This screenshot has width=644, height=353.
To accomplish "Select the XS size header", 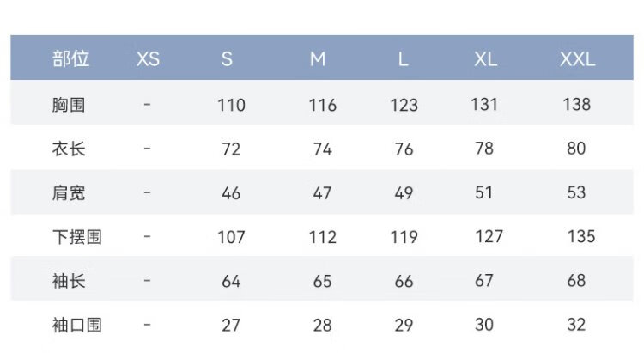I will pyautogui.click(x=148, y=59).
